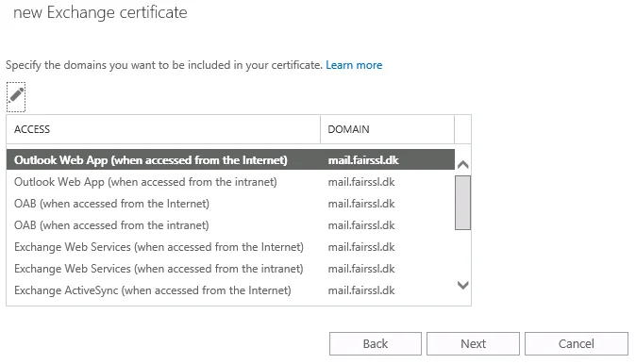
Task: Cancel the new Exchange certificate wizard
Action: [x=576, y=344]
